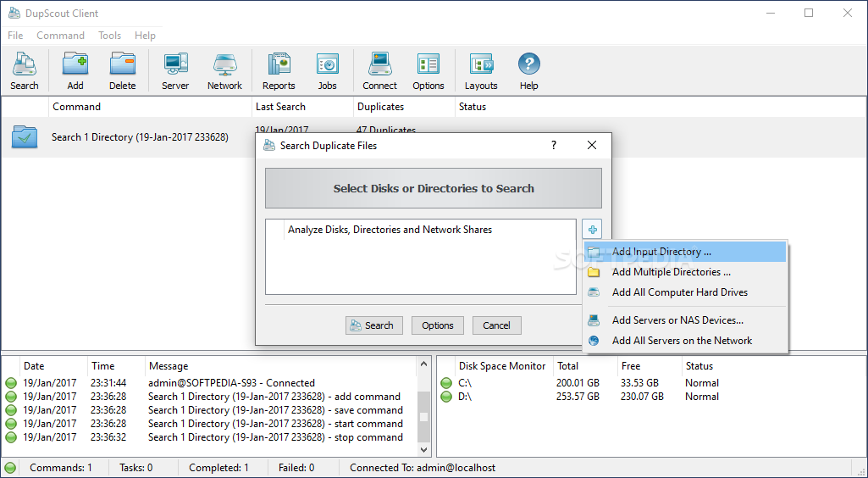Choose Add Servers or NAS Devices...
The width and height of the screenshot is (868, 478).
click(685, 320)
